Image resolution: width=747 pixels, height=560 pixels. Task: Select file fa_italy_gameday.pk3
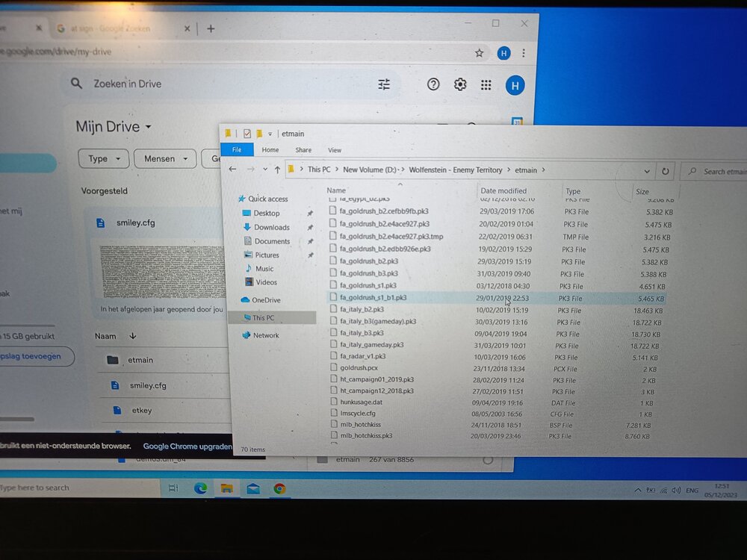tap(371, 345)
